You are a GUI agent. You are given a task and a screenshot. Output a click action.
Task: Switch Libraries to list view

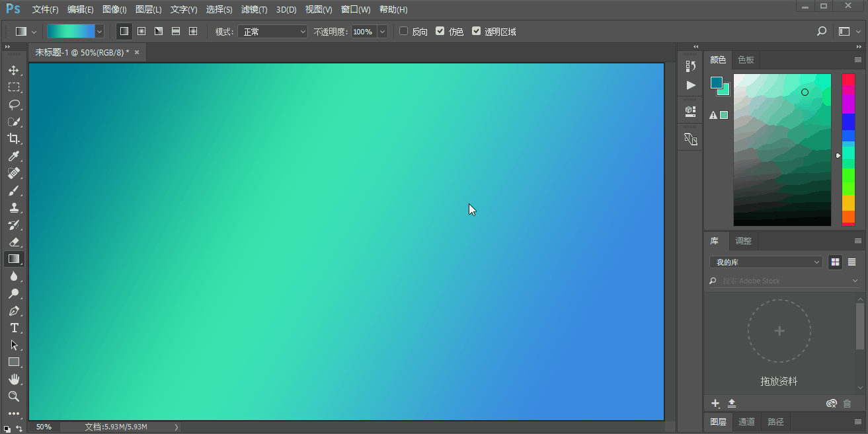[x=852, y=262]
